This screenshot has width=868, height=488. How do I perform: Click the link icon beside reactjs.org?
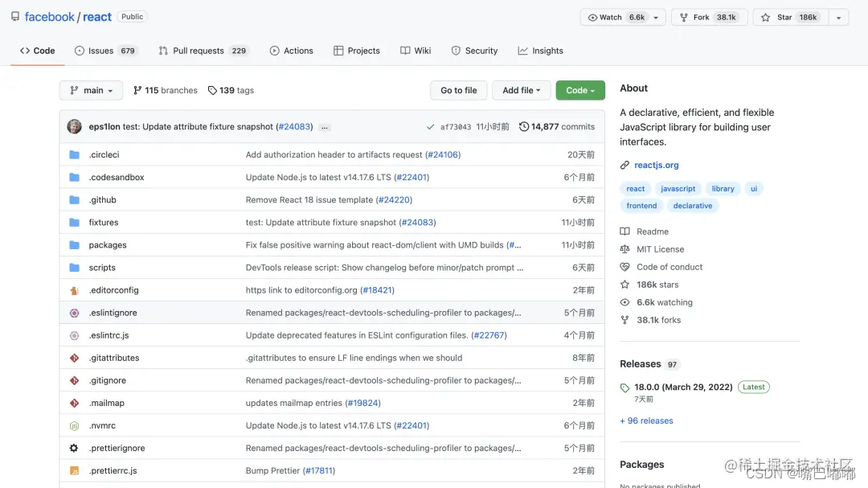pyautogui.click(x=624, y=165)
